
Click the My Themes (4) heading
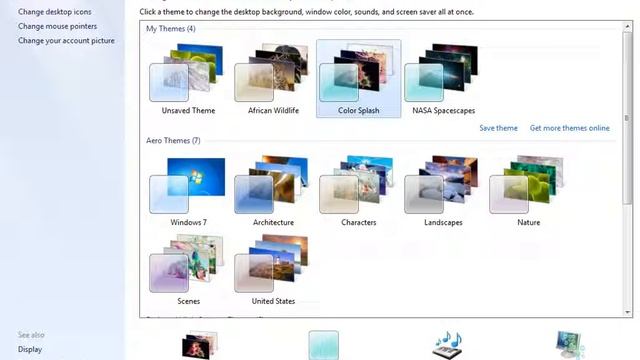(171, 29)
